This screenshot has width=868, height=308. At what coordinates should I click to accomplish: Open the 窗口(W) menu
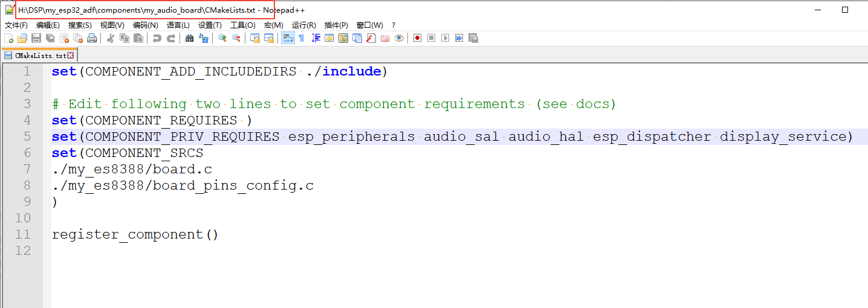[370, 25]
